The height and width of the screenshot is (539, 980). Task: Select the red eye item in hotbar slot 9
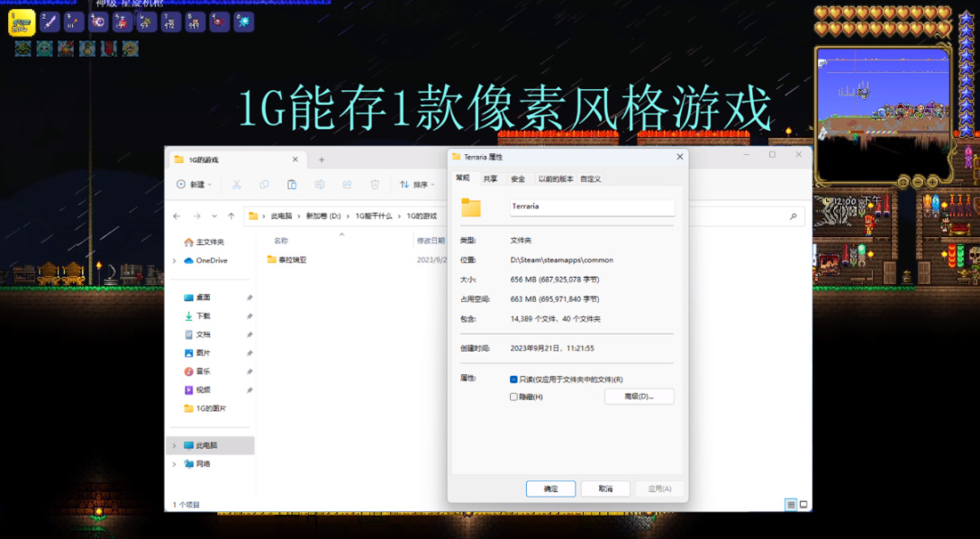pyautogui.click(x=220, y=22)
